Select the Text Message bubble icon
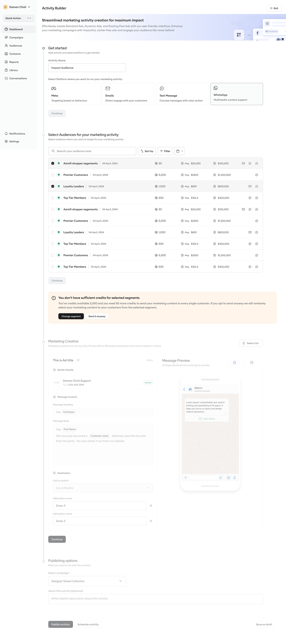The height and width of the screenshot is (644, 286). [x=162, y=88]
